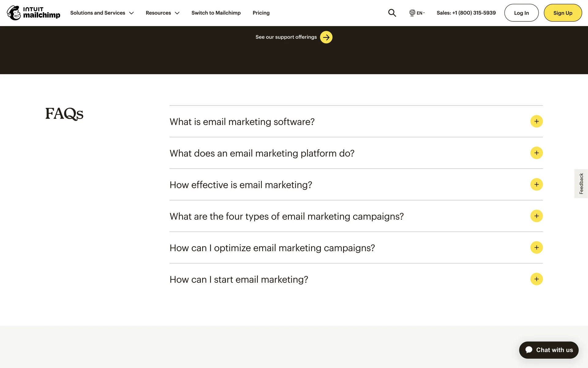Click the Log In button
Screen dimensions: 588x368
(x=521, y=13)
